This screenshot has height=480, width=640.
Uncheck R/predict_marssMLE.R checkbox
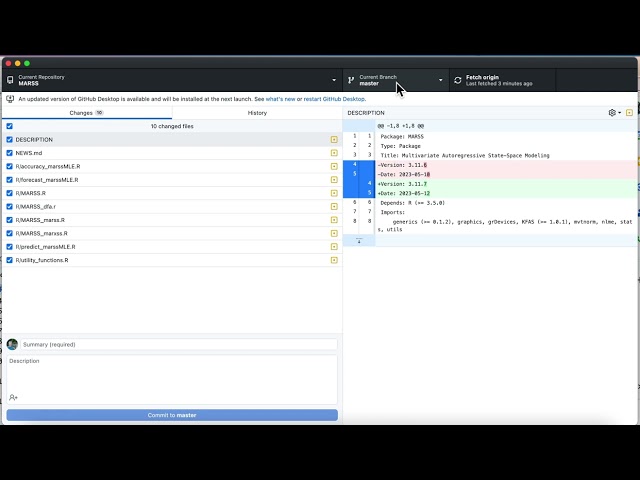tap(9, 247)
